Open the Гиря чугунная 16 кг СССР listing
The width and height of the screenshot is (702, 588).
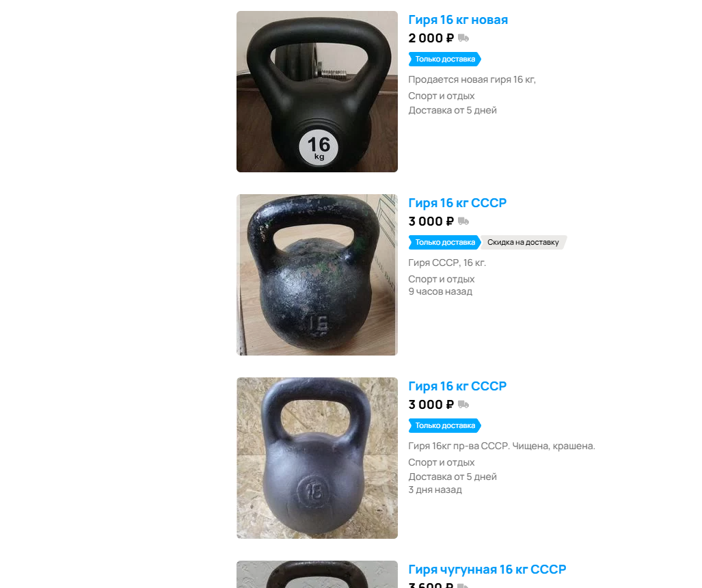click(487, 569)
